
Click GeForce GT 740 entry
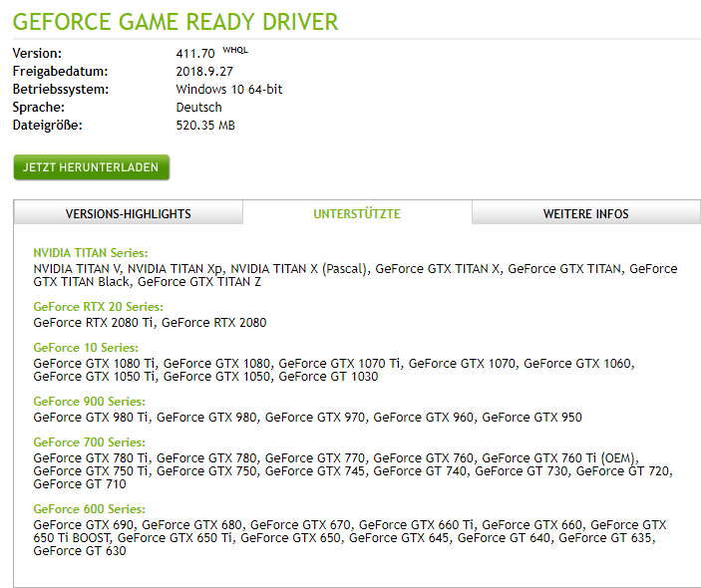(x=420, y=471)
